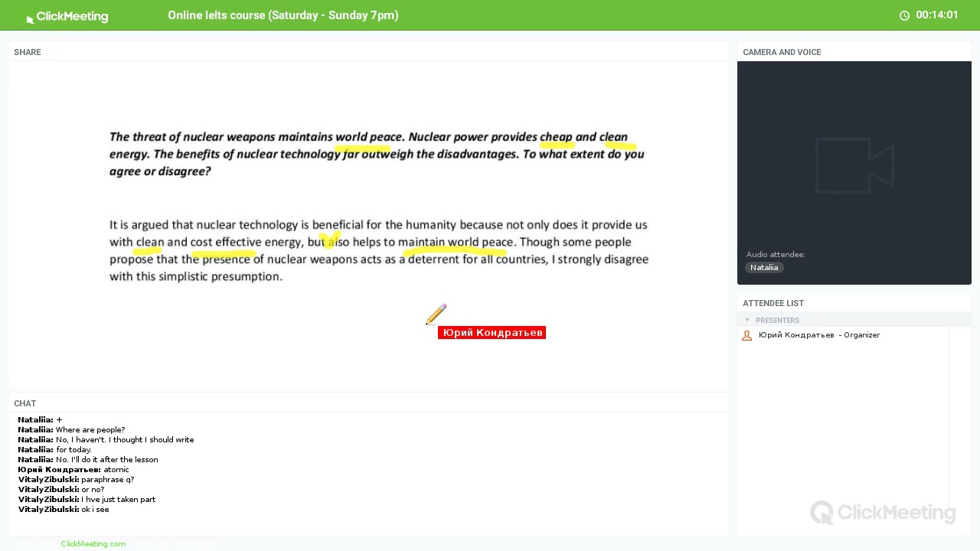This screenshot has width=980, height=551.
Task: Click 'simplistic presumption' in paragraph
Action: 220,276
